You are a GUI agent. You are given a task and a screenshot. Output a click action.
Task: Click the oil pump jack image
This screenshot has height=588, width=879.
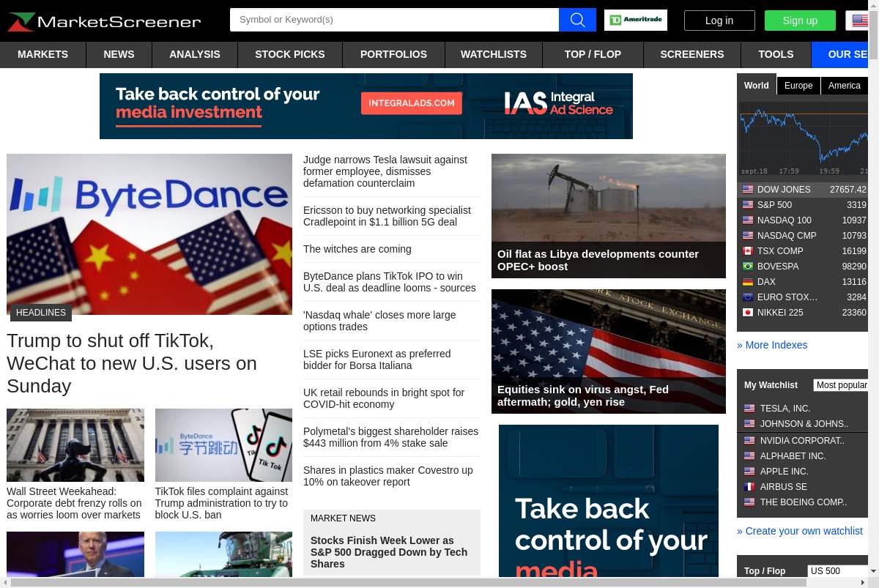point(609,216)
